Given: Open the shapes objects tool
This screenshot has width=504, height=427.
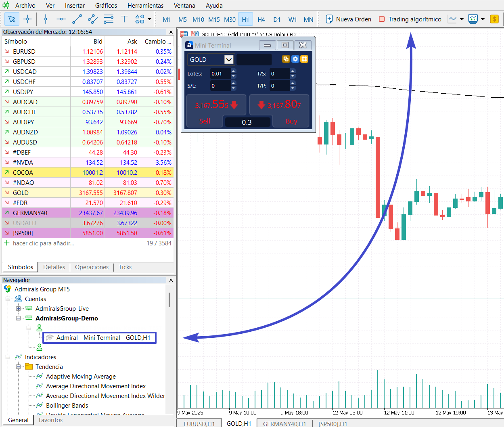Looking at the screenshot, I should (140, 19).
